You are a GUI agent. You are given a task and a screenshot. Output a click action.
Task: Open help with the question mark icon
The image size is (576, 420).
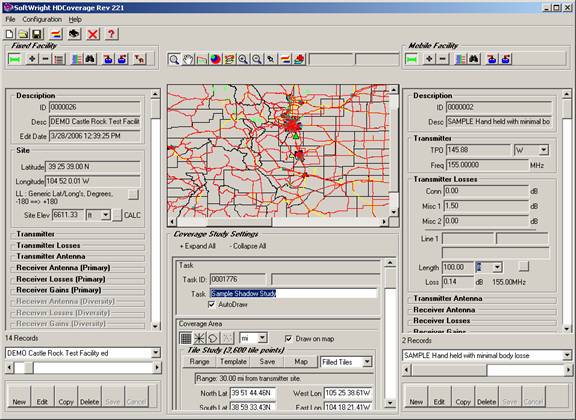[x=111, y=34]
